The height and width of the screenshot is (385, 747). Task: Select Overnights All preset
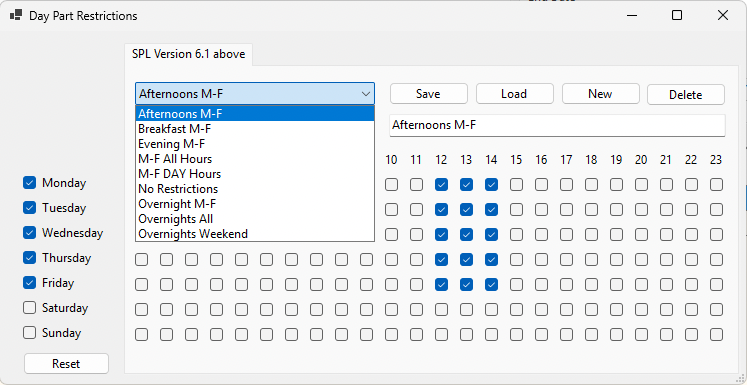(x=255, y=219)
